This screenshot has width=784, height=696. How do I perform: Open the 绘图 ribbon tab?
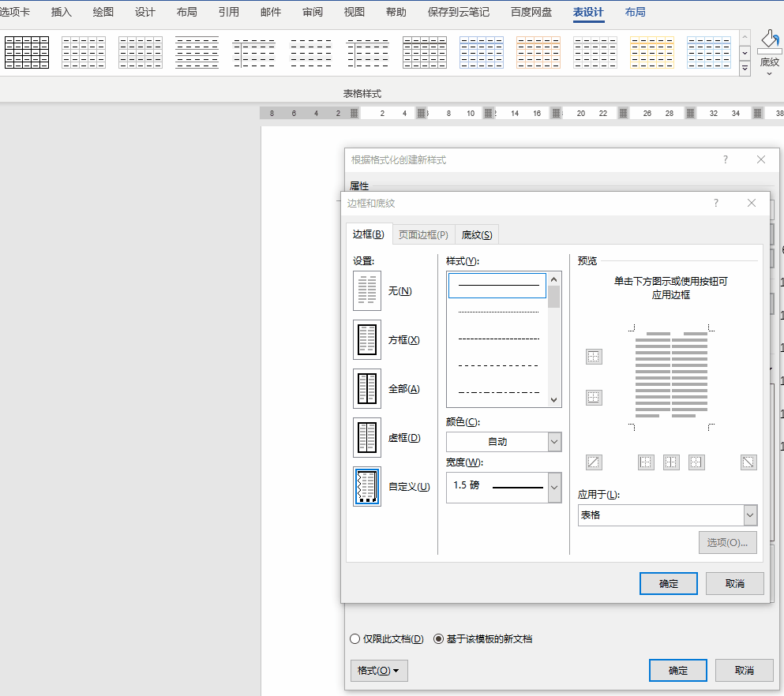coord(103,12)
